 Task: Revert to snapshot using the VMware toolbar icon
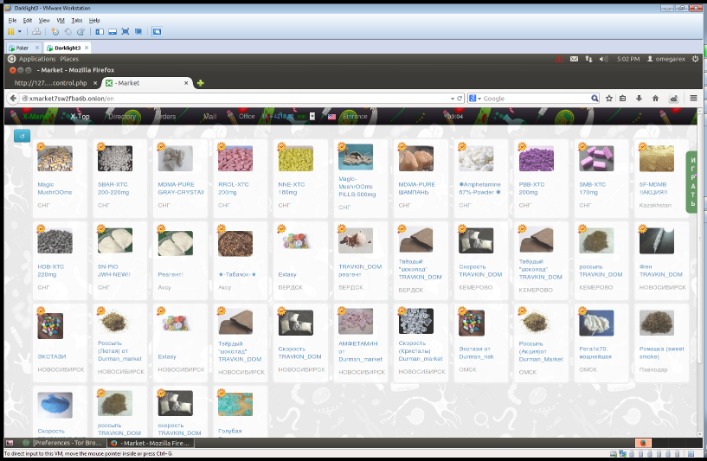click(x=68, y=32)
